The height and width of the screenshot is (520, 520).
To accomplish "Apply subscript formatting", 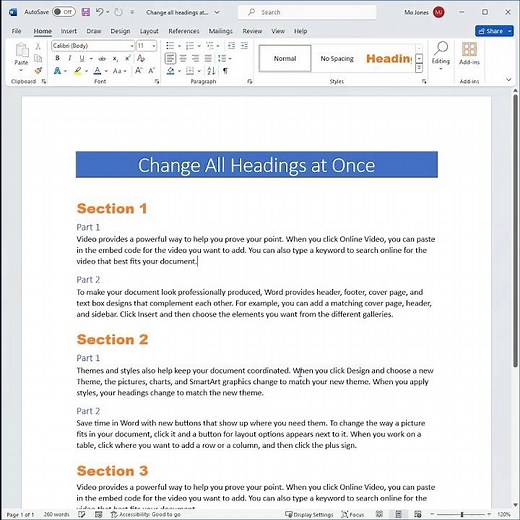I will click(115, 58).
